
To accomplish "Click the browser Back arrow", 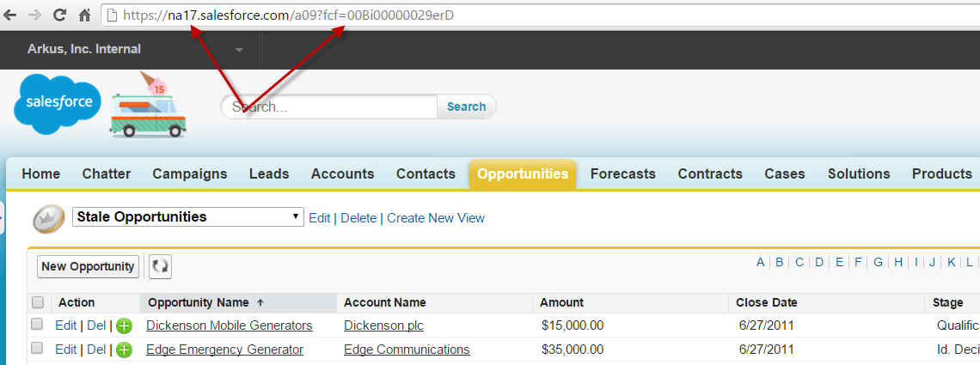I will [10, 16].
